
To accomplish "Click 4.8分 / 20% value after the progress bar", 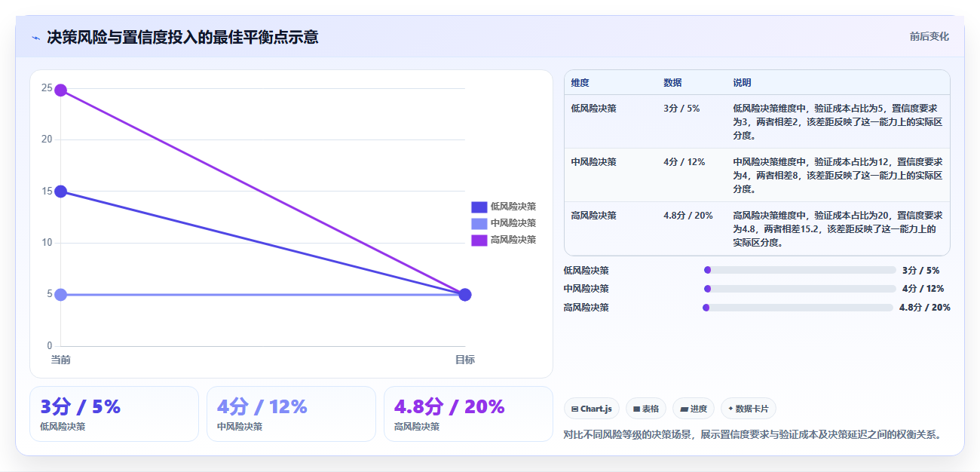I will (x=924, y=307).
